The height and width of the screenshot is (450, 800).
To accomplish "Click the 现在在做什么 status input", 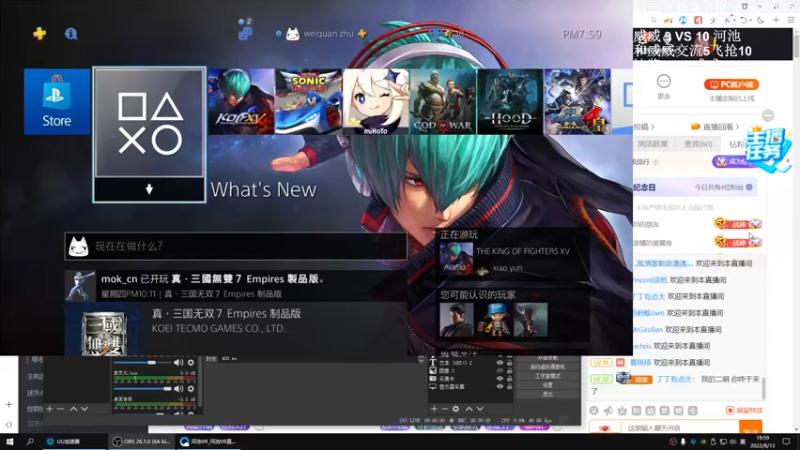I will tap(236, 246).
